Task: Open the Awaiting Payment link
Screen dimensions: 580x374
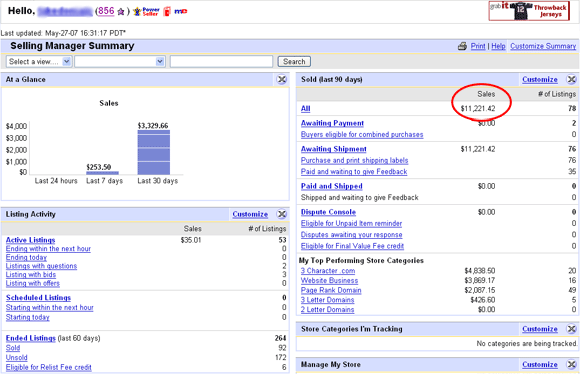Action: 332,123
